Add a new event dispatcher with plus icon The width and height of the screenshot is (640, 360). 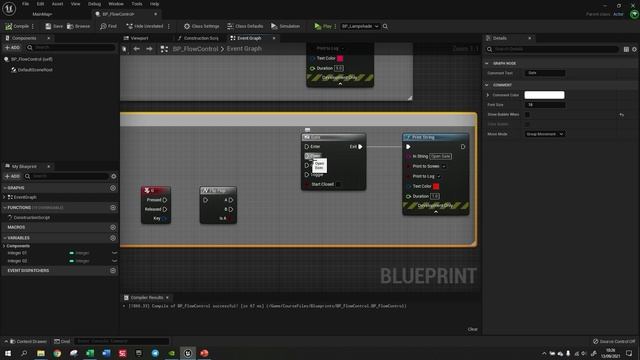[x=113, y=270]
